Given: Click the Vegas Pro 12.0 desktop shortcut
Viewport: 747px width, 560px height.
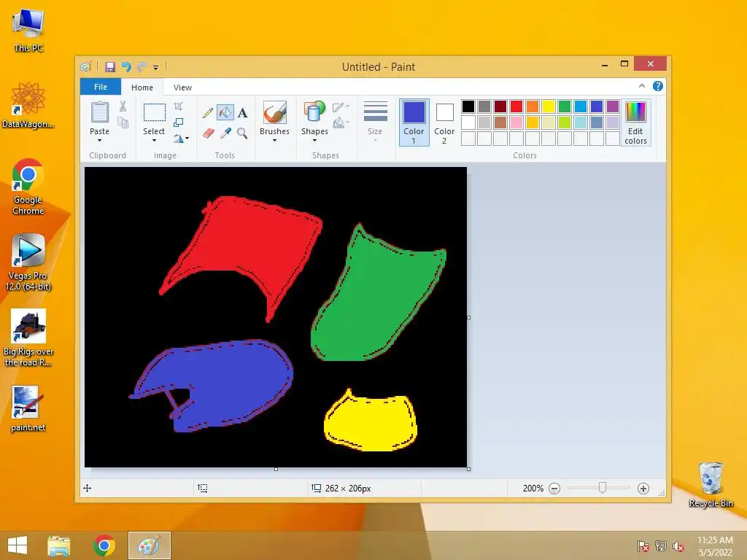Looking at the screenshot, I should [28, 262].
